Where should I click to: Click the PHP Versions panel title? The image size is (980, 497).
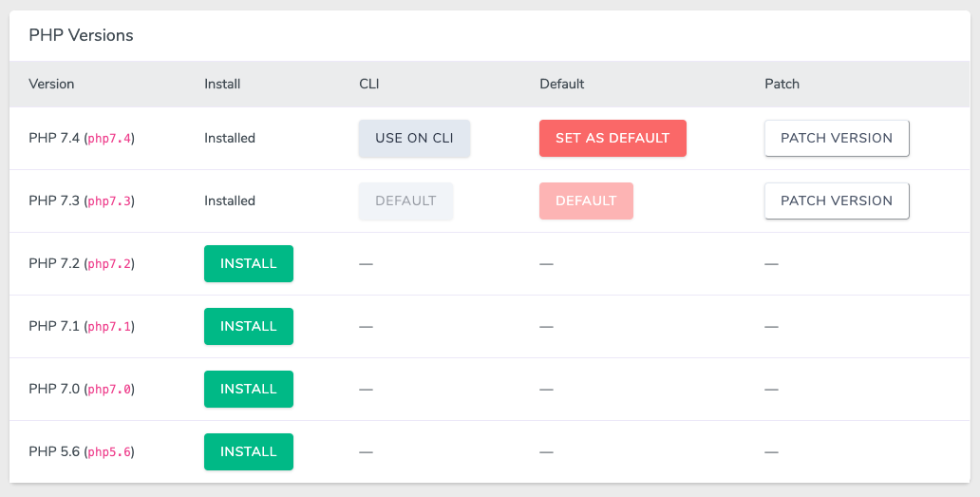tap(81, 35)
